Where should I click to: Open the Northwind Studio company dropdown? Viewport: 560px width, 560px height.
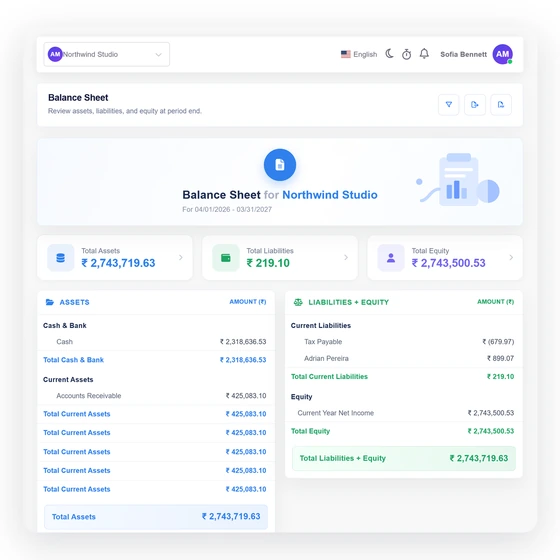click(x=106, y=54)
